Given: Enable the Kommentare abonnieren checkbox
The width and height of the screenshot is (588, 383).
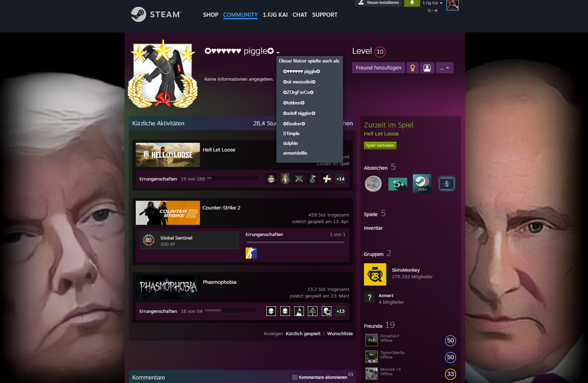Looking at the screenshot, I should [295, 377].
